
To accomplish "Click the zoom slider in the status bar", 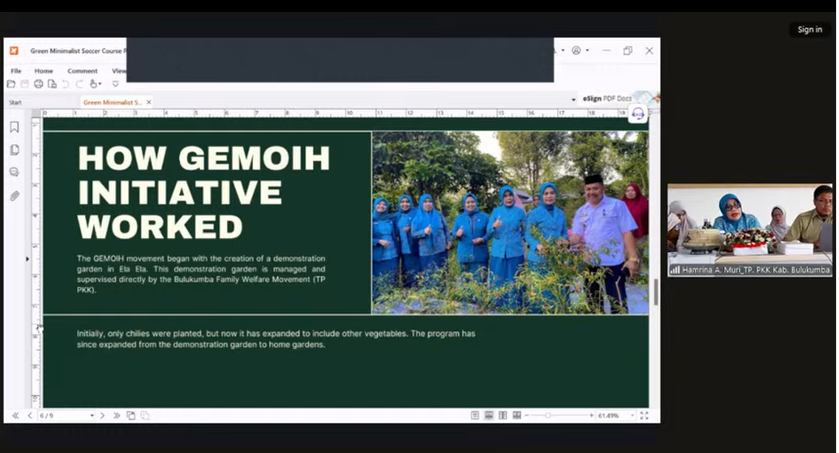I will (548, 415).
